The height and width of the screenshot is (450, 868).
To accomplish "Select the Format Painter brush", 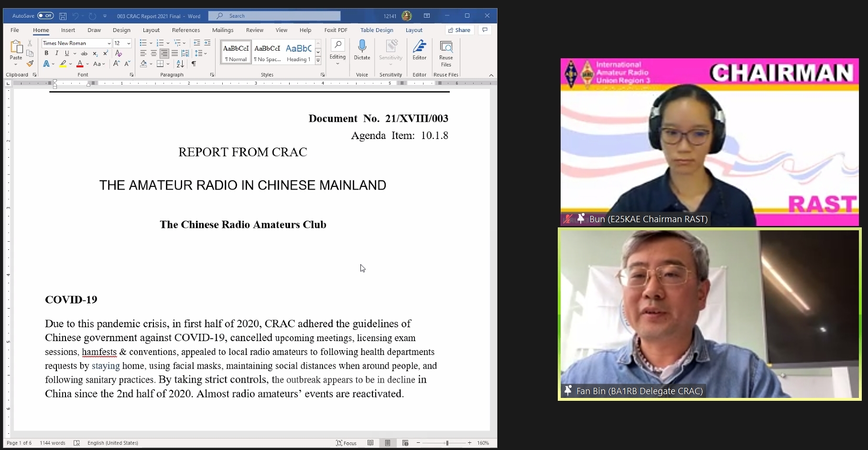I will pos(30,64).
